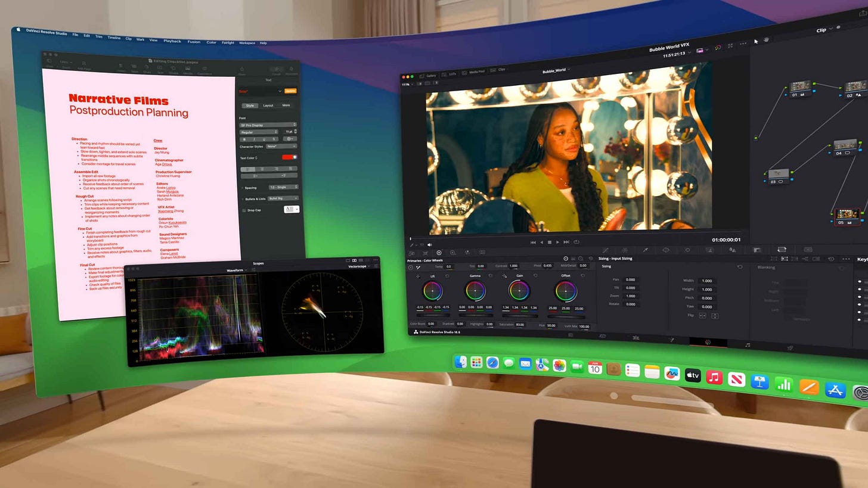Mute viewer audio speaker icon

[430, 245]
